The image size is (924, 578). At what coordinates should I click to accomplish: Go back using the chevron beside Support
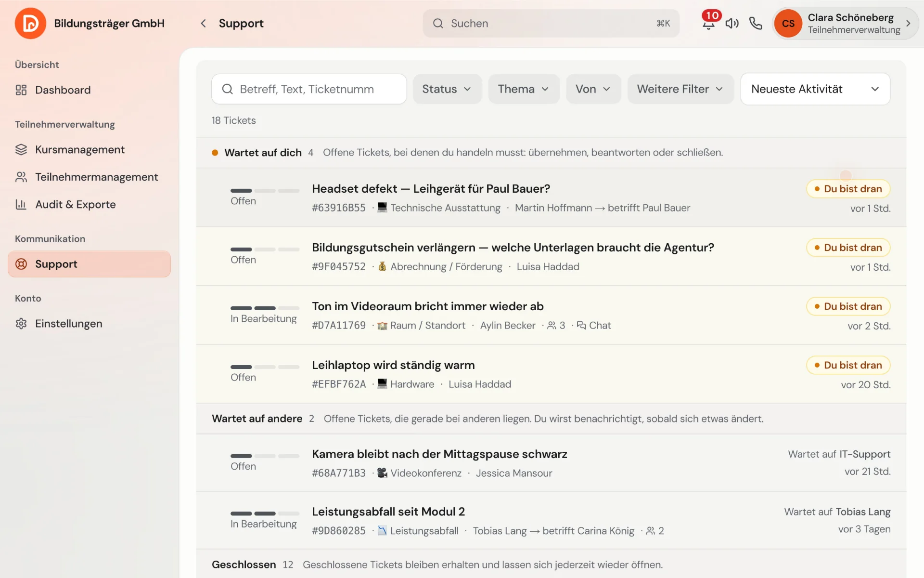(x=203, y=23)
